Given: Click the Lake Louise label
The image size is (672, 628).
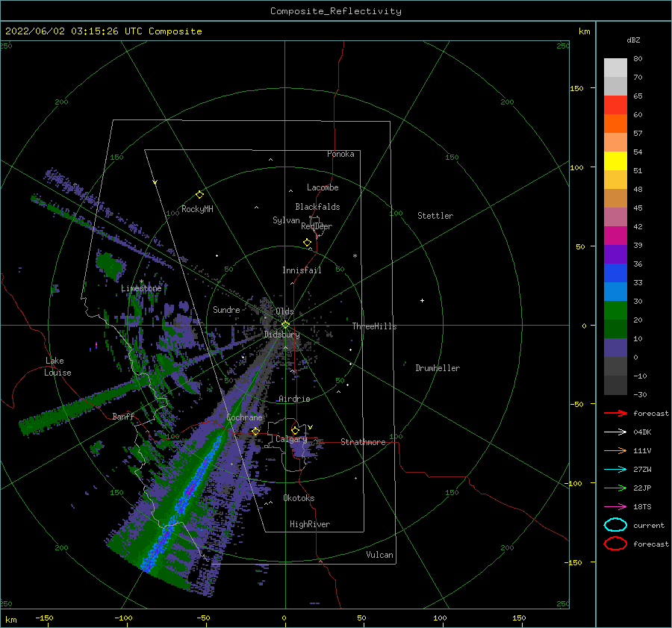Looking at the screenshot, I should click(57, 367).
